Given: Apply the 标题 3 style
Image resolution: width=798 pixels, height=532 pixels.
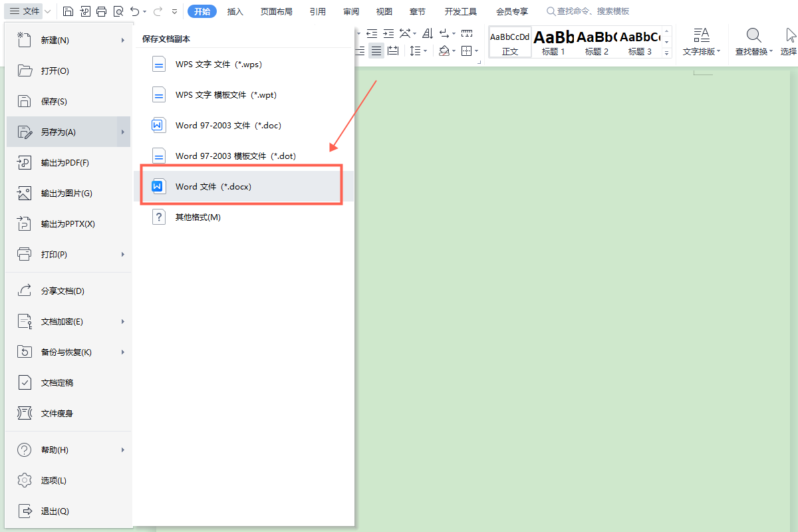Looking at the screenshot, I should pyautogui.click(x=640, y=42).
